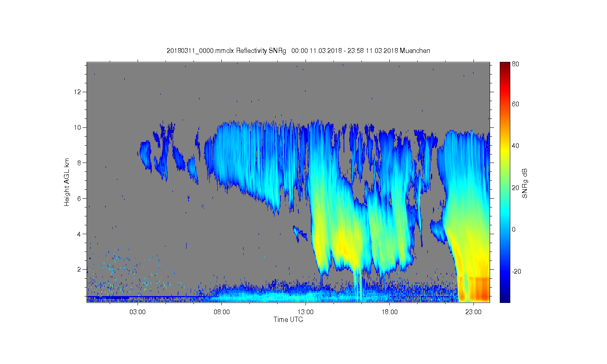Click the colorbar value 0

[514, 229]
